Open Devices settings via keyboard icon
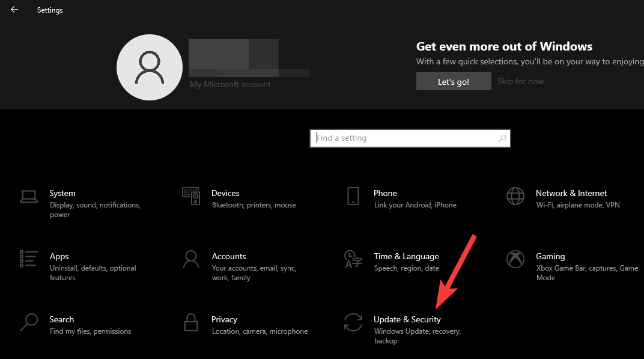 (x=191, y=196)
